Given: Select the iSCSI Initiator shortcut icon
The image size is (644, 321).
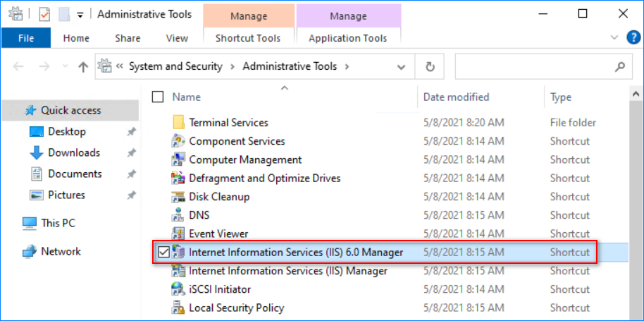Looking at the screenshot, I should pos(178,289).
